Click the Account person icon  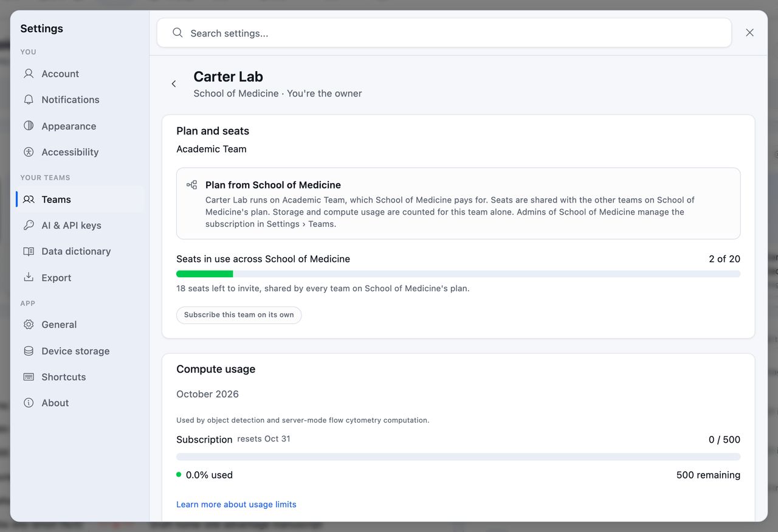click(29, 74)
